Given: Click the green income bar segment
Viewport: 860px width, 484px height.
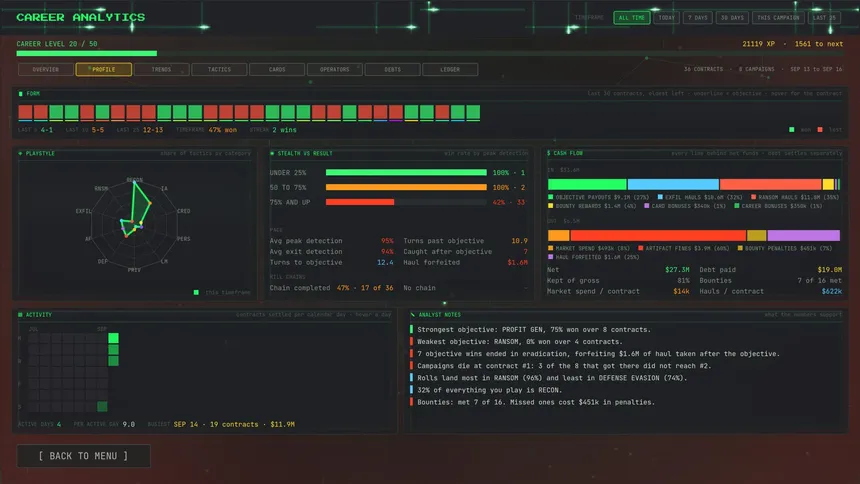Looking at the screenshot, I should pos(587,184).
